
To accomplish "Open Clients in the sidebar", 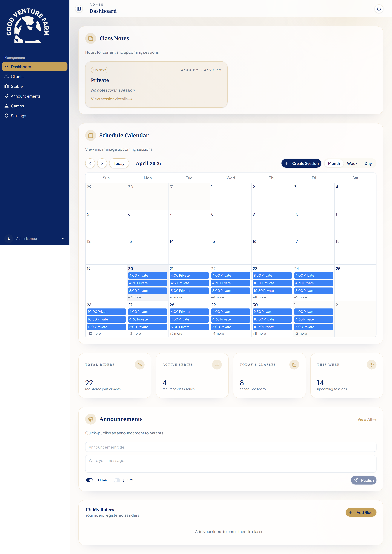I will coord(35,77).
